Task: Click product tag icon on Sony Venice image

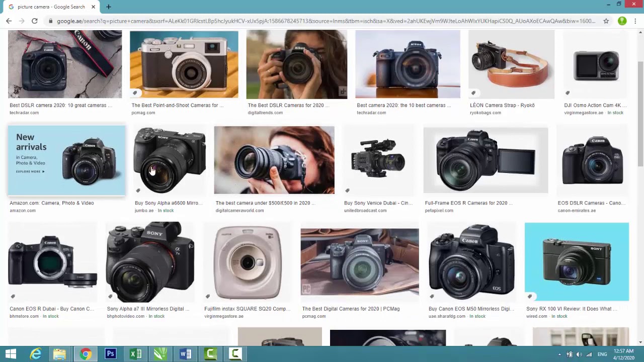Action: (347, 191)
